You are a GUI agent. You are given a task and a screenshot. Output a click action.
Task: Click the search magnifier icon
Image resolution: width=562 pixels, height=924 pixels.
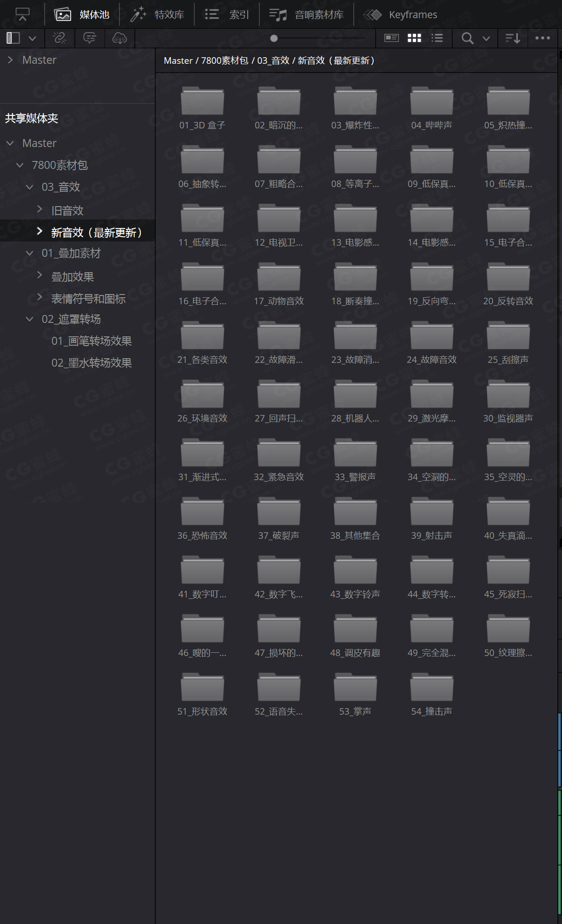tap(468, 38)
